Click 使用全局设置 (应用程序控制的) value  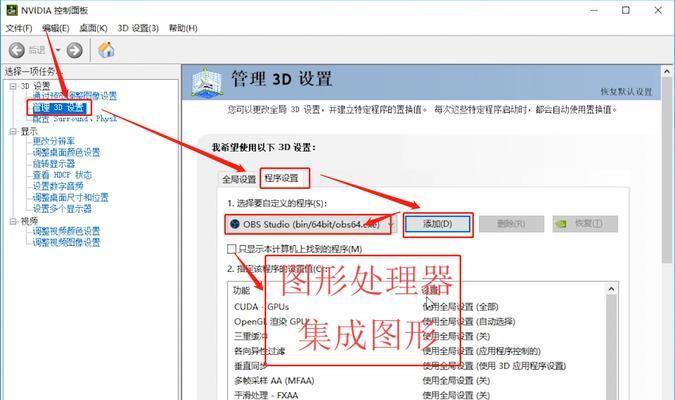pyautogui.click(x=481, y=351)
